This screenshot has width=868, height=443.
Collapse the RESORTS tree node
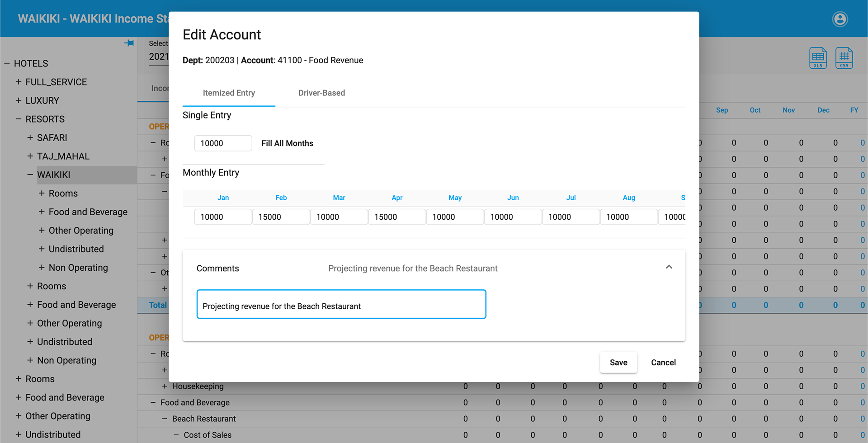(x=19, y=119)
